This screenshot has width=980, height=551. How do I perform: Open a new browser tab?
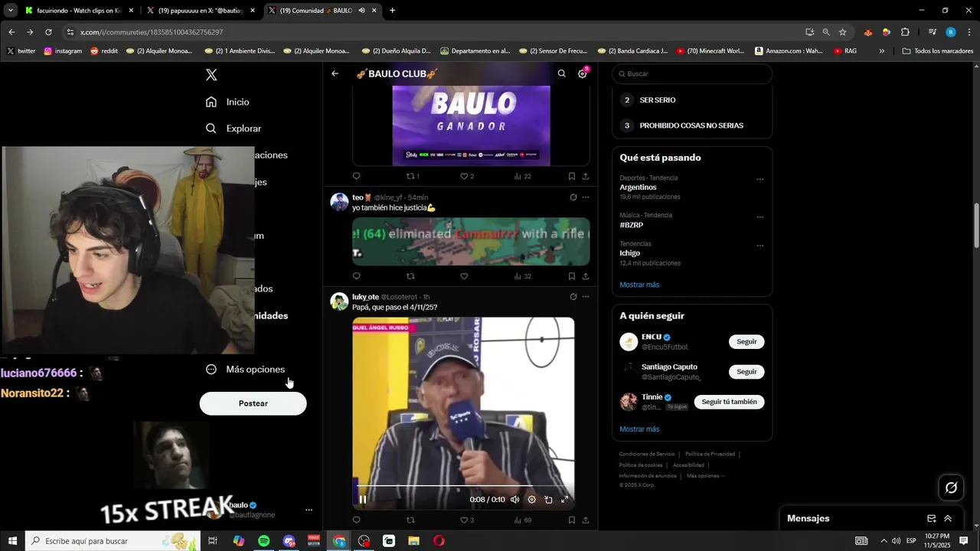tap(393, 11)
